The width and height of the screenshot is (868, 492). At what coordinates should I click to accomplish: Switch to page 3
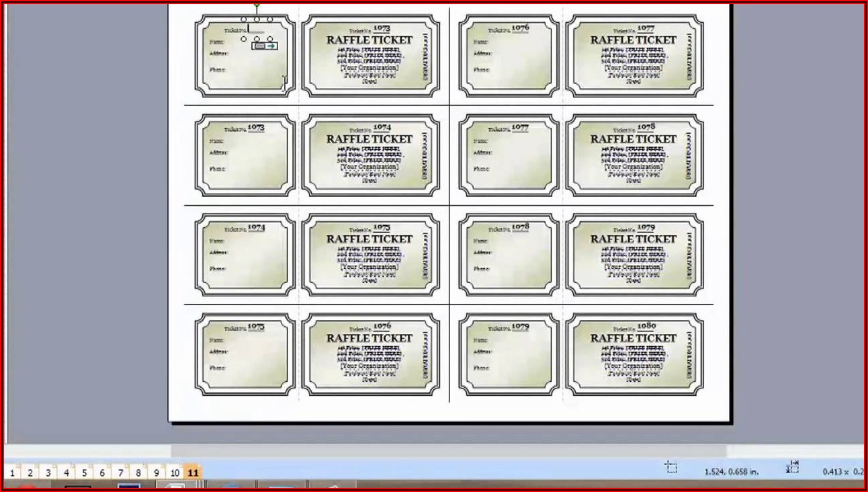click(48, 473)
